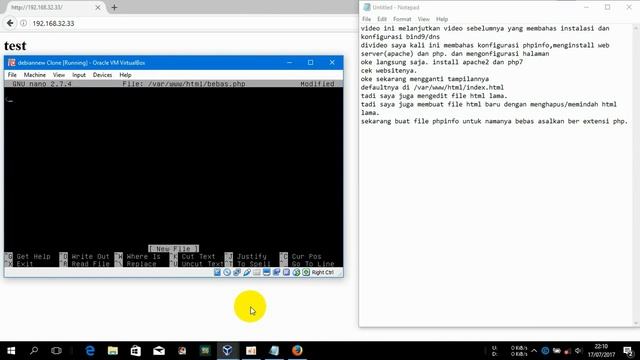Viewport: 640px width, 360px height.
Task: Click VirtualBox title bar app icon
Action: [x=12, y=63]
